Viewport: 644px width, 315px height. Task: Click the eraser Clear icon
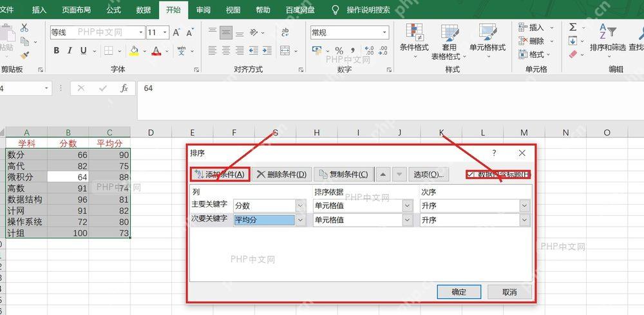[x=573, y=54]
